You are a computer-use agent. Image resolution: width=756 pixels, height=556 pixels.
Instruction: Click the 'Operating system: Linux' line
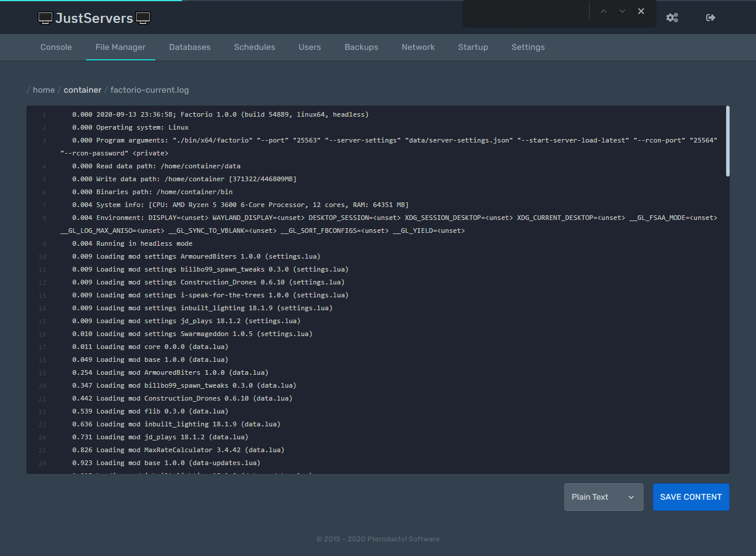pos(130,127)
